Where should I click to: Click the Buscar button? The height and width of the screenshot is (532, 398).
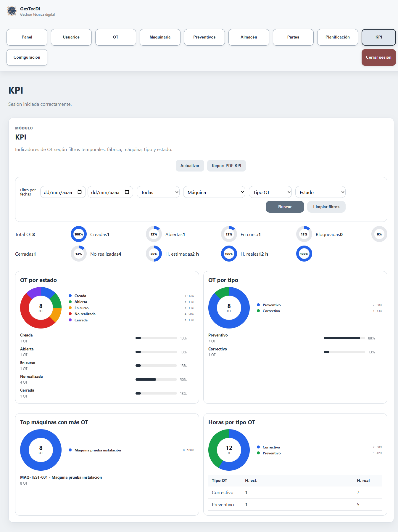pos(285,207)
